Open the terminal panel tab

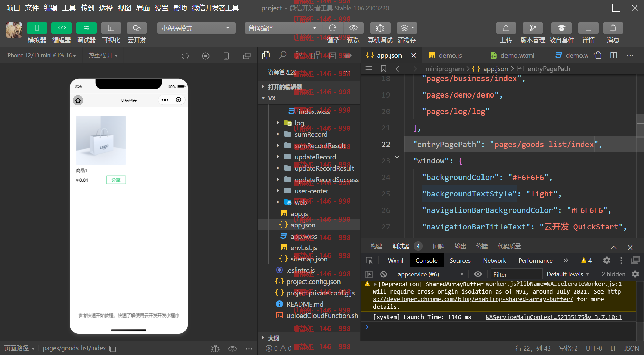tap(482, 246)
